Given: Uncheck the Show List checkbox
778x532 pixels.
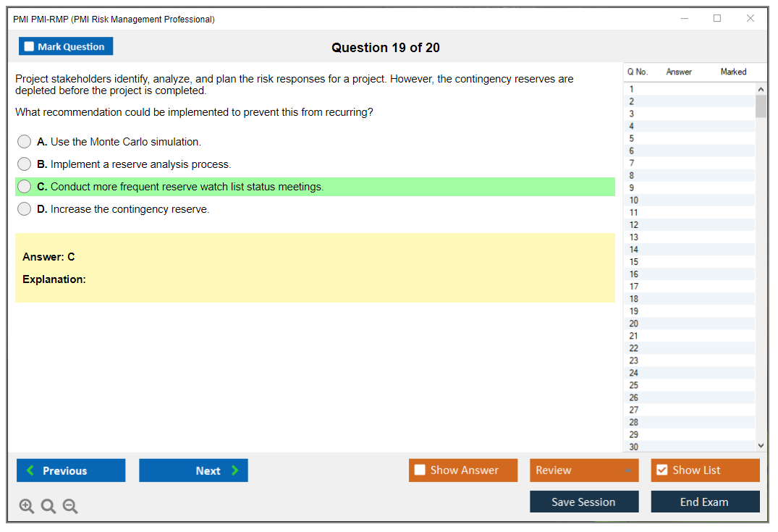Looking at the screenshot, I should coord(661,470).
